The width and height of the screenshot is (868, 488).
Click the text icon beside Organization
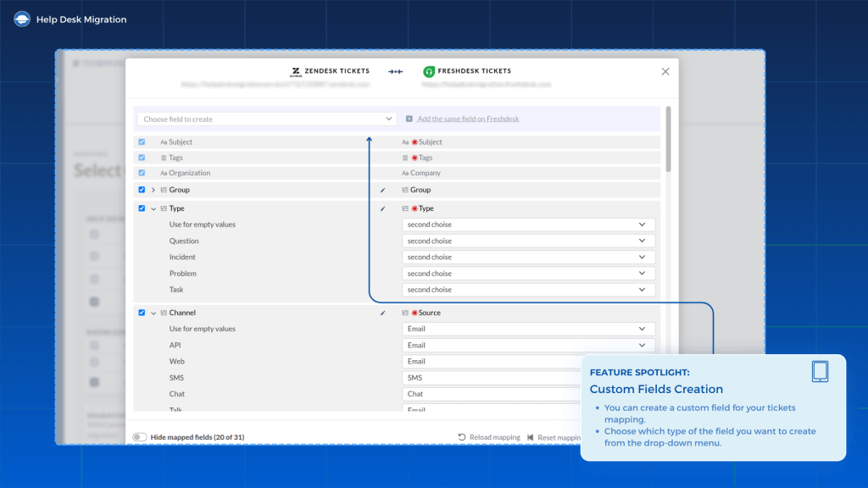point(164,173)
